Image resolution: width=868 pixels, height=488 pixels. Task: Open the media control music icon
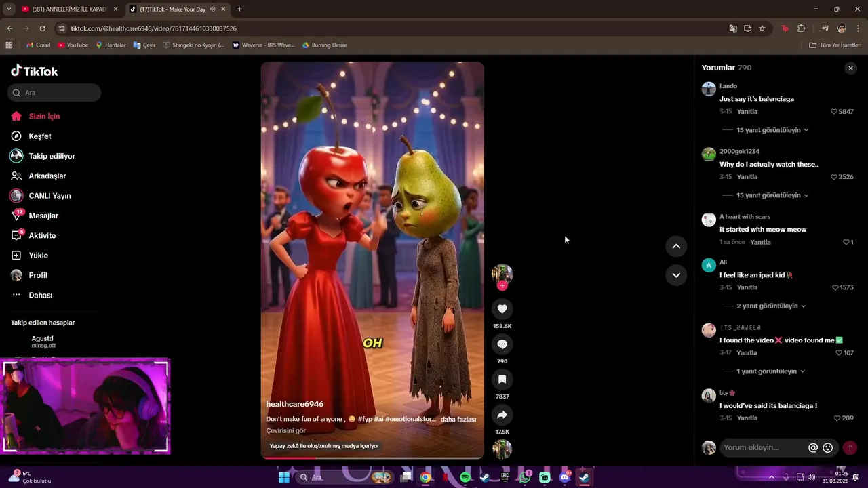click(825, 28)
